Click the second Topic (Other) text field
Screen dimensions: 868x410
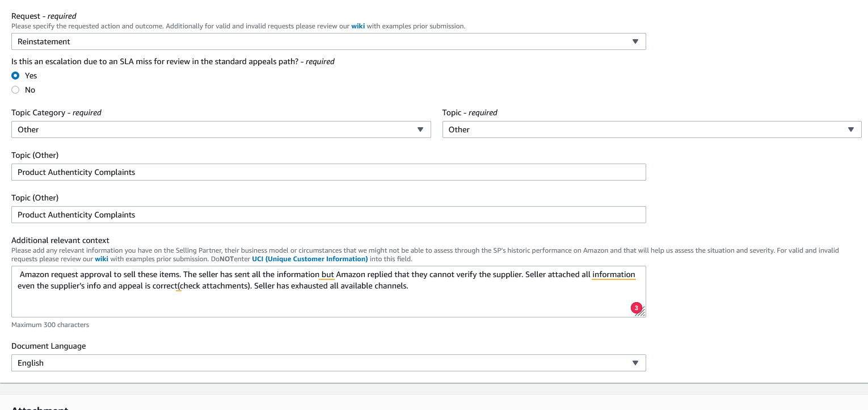[x=328, y=215]
